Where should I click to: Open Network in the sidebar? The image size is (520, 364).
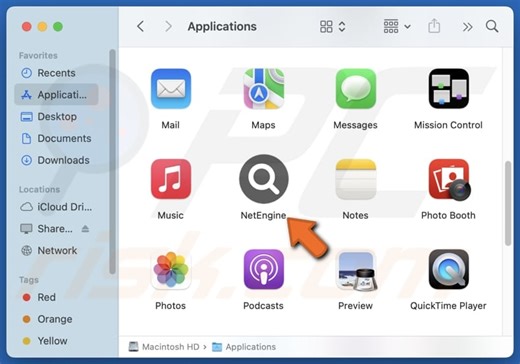pos(56,250)
